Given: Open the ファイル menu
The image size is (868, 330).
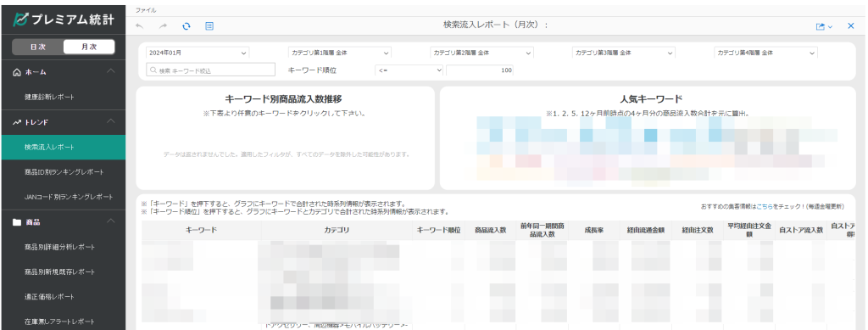Looking at the screenshot, I should coord(146,10).
